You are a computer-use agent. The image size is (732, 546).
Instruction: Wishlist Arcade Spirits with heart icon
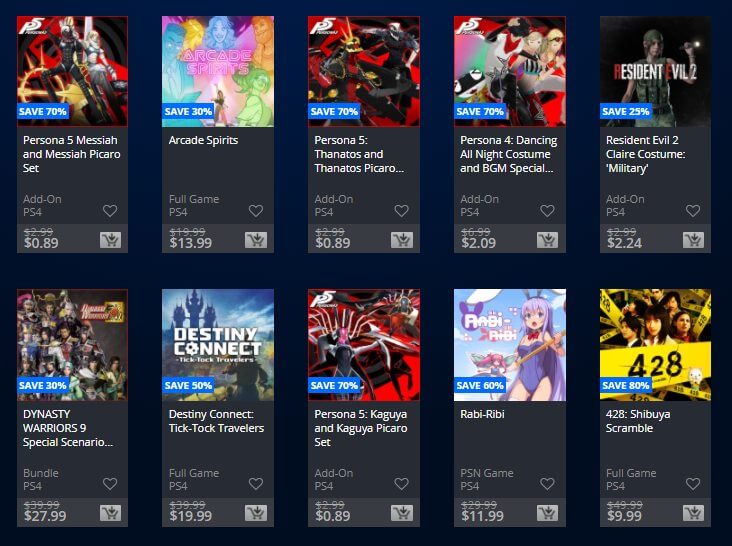(256, 211)
